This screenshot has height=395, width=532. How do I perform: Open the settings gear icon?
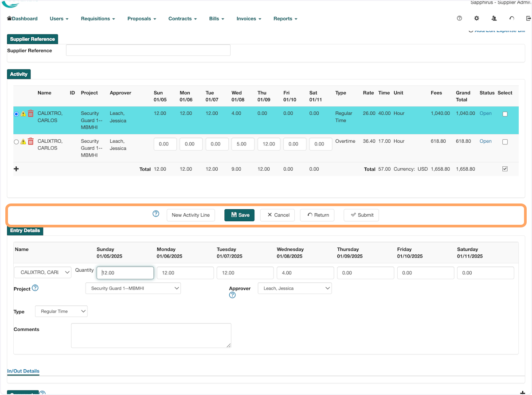477,19
